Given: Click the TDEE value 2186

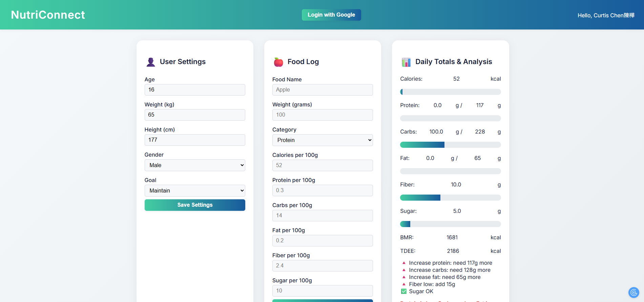Looking at the screenshot, I should tap(453, 251).
